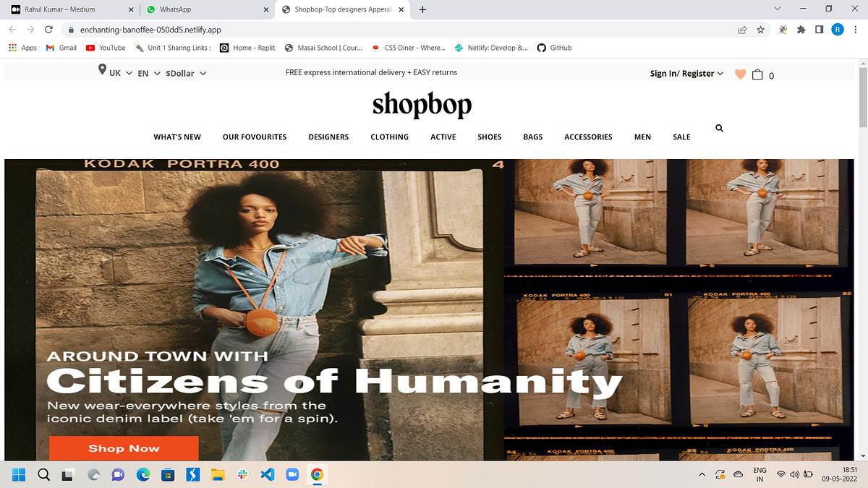This screenshot has width=868, height=488.
Task: Click the Shop Now button
Action: click(123, 448)
